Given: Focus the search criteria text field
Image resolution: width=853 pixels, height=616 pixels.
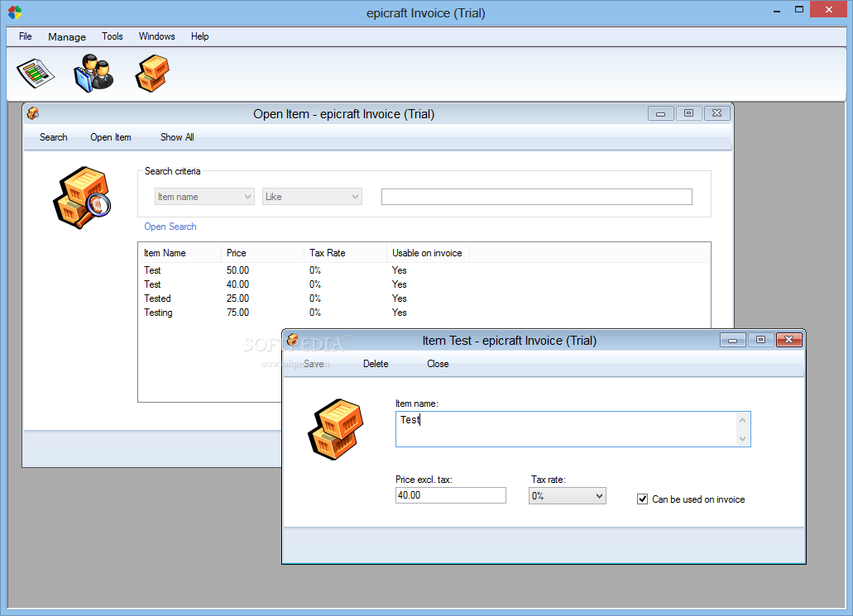Looking at the screenshot, I should 536,197.
